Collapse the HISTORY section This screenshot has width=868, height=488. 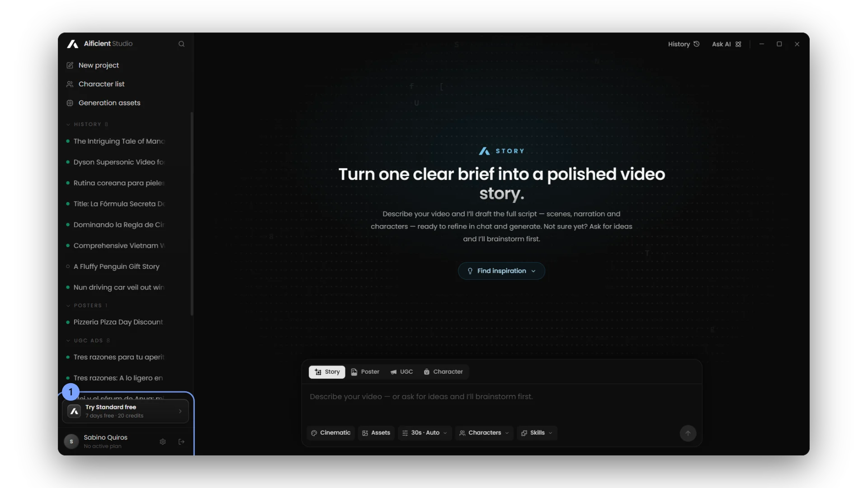point(87,124)
